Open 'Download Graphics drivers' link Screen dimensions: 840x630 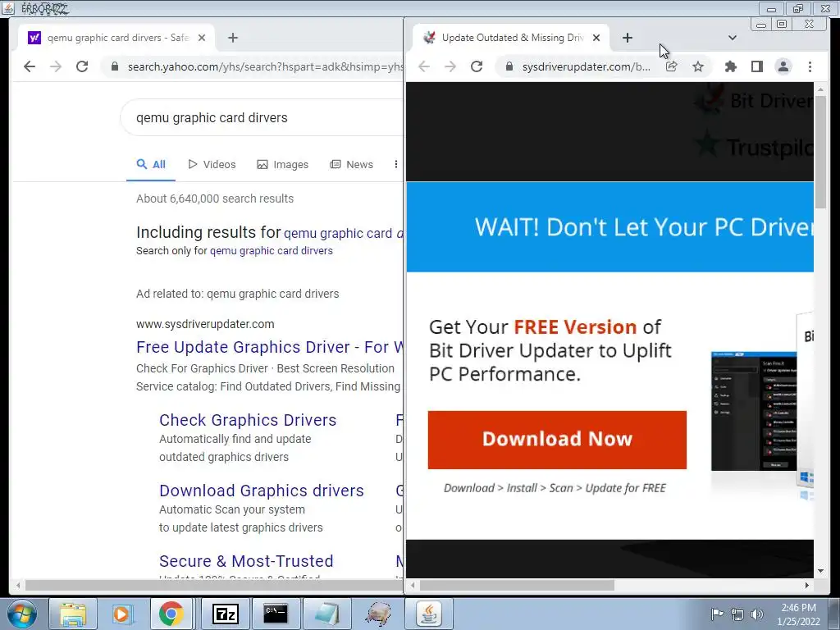tap(262, 491)
